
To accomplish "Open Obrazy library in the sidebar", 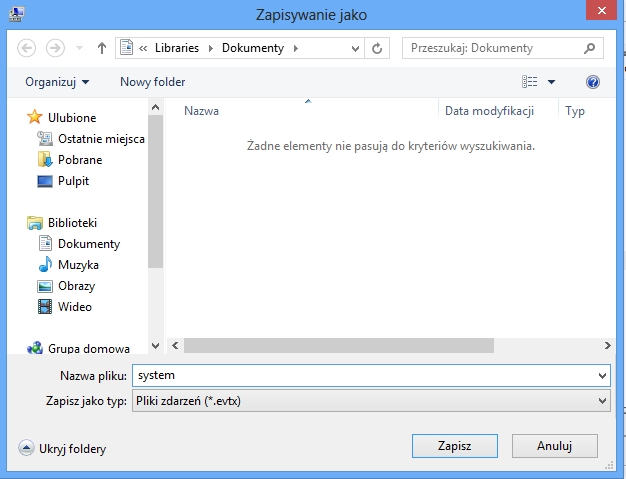I will (x=76, y=286).
